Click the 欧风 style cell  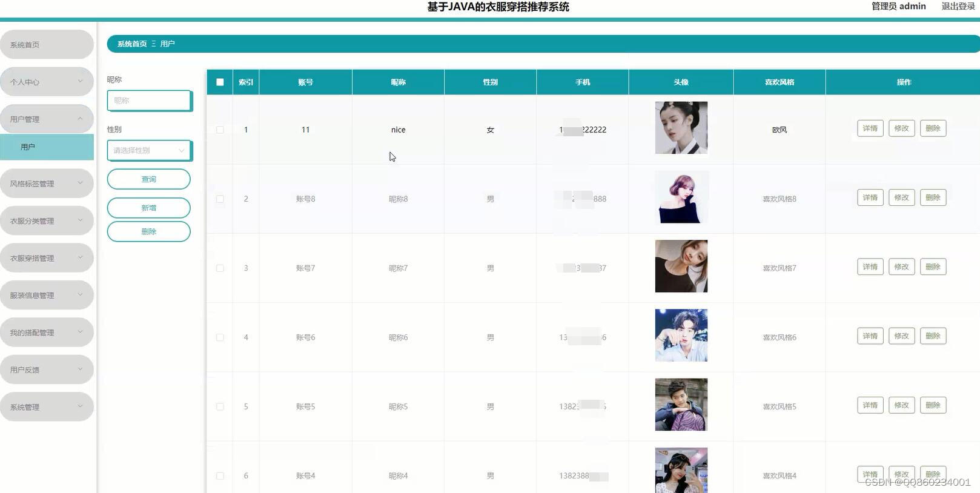780,130
